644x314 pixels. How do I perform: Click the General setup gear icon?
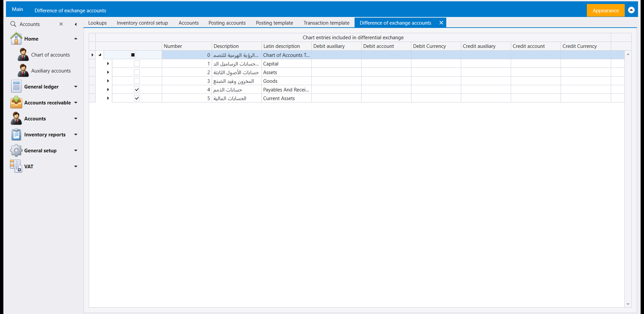pos(16,150)
